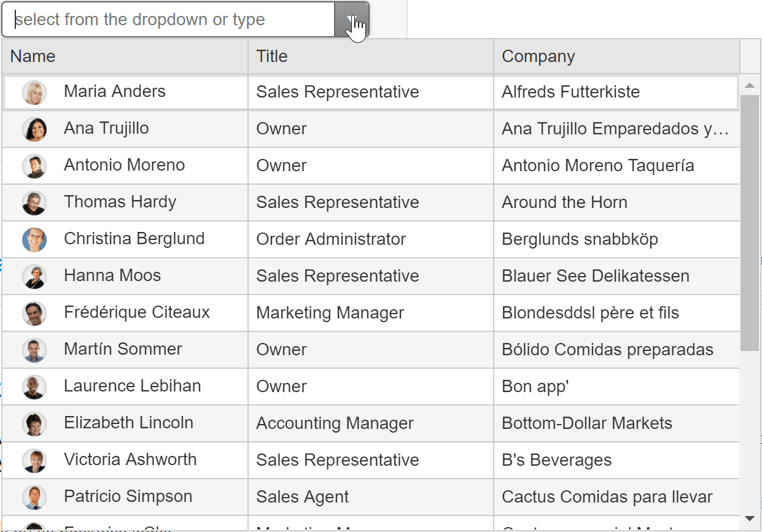
Task: Sort by the Name column header
Action: tap(125, 56)
